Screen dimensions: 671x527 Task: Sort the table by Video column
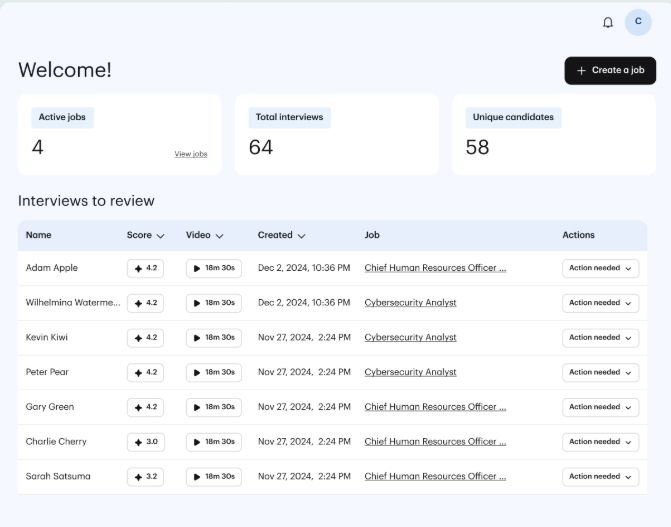[204, 235]
